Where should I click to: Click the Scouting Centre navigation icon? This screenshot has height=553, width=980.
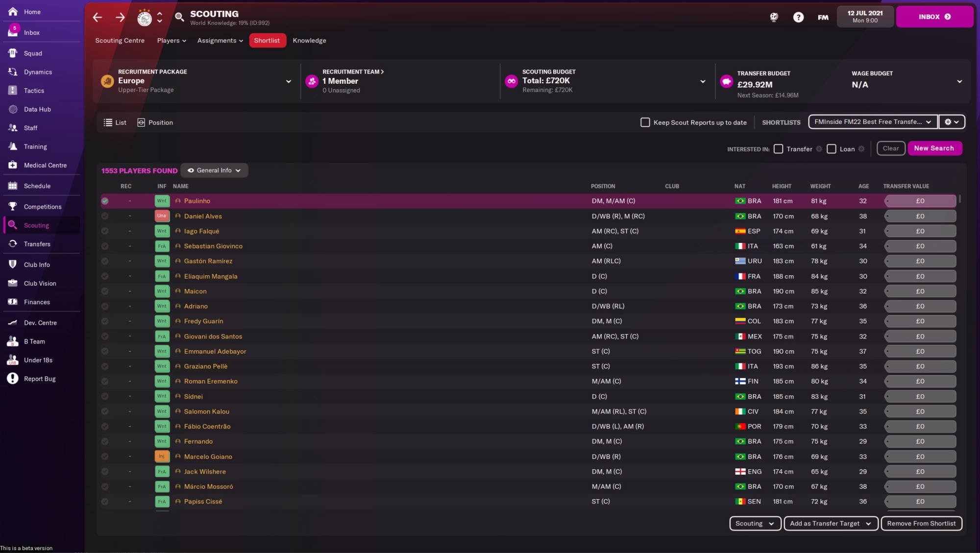120,40
